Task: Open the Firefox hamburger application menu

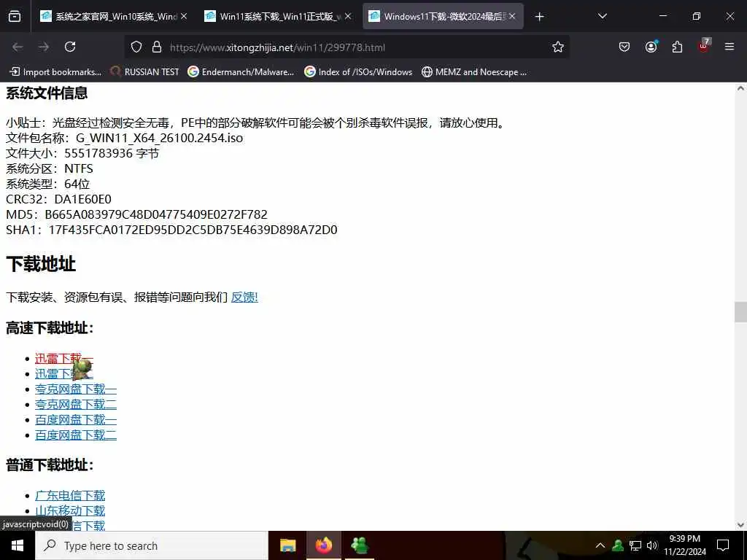Action: tap(729, 47)
